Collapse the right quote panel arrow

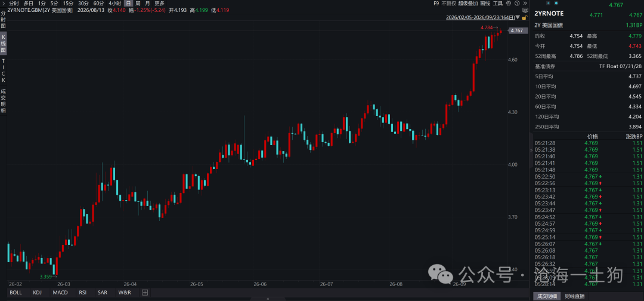[531, 150]
